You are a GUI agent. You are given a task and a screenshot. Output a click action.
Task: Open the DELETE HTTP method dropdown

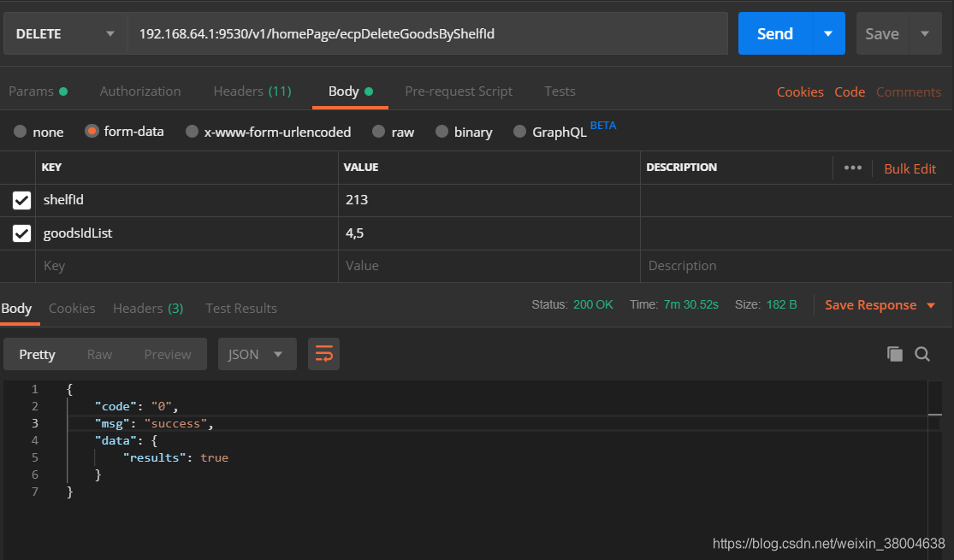point(64,34)
